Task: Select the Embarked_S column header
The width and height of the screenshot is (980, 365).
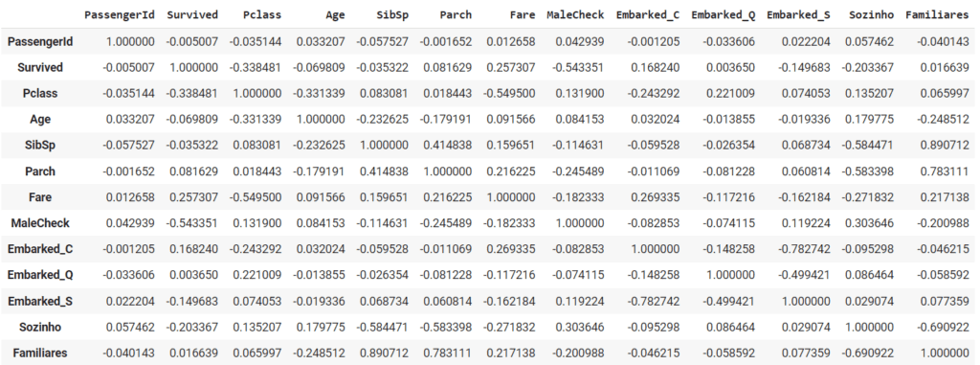Action: pyautogui.click(x=798, y=15)
